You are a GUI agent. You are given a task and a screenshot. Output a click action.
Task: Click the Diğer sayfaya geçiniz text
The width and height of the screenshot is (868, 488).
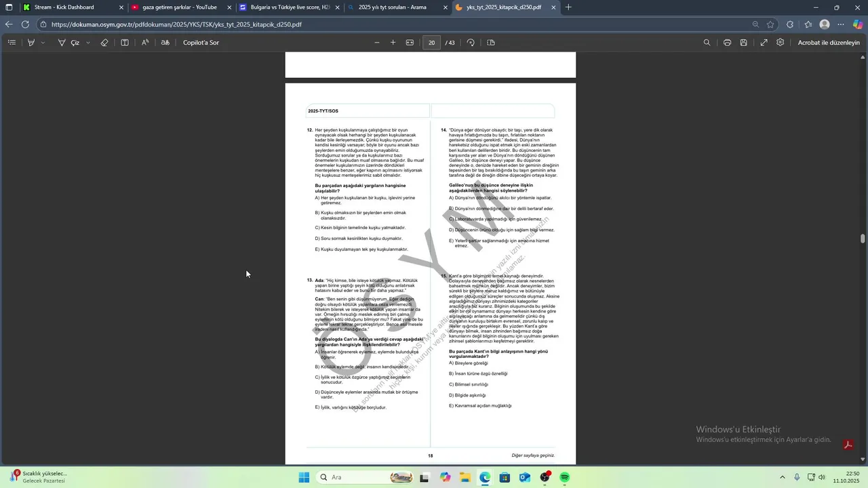(533, 455)
